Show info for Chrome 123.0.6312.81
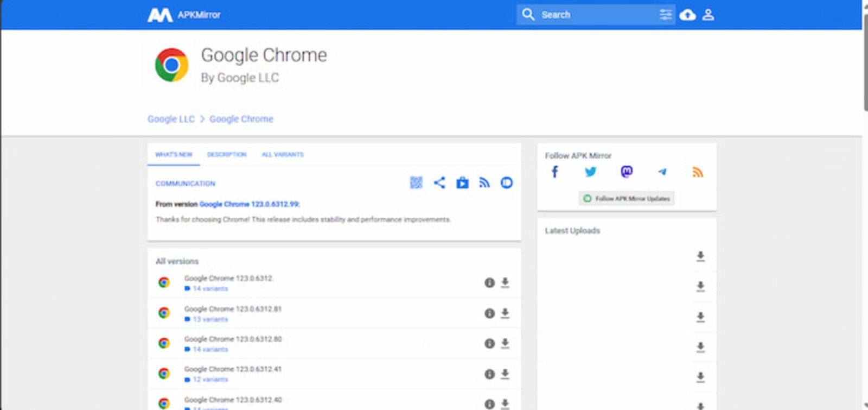868x410 pixels. (x=489, y=313)
